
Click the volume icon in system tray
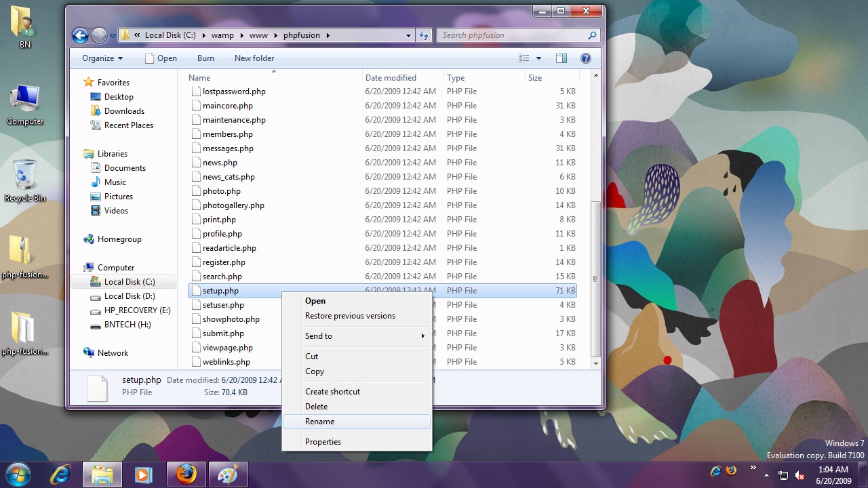coord(800,475)
